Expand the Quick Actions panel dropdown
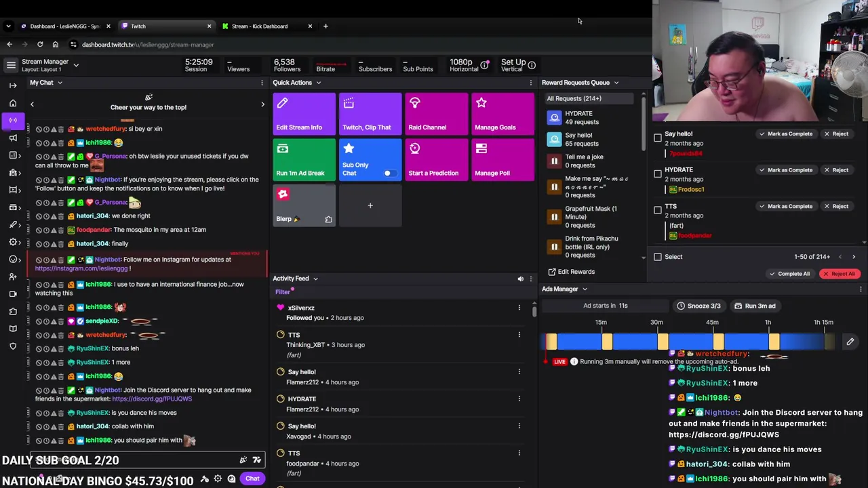868x488 pixels. coord(318,83)
